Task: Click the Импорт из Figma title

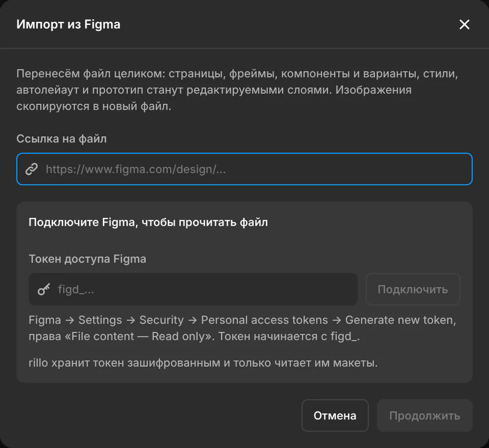Action: coord(68,24)
